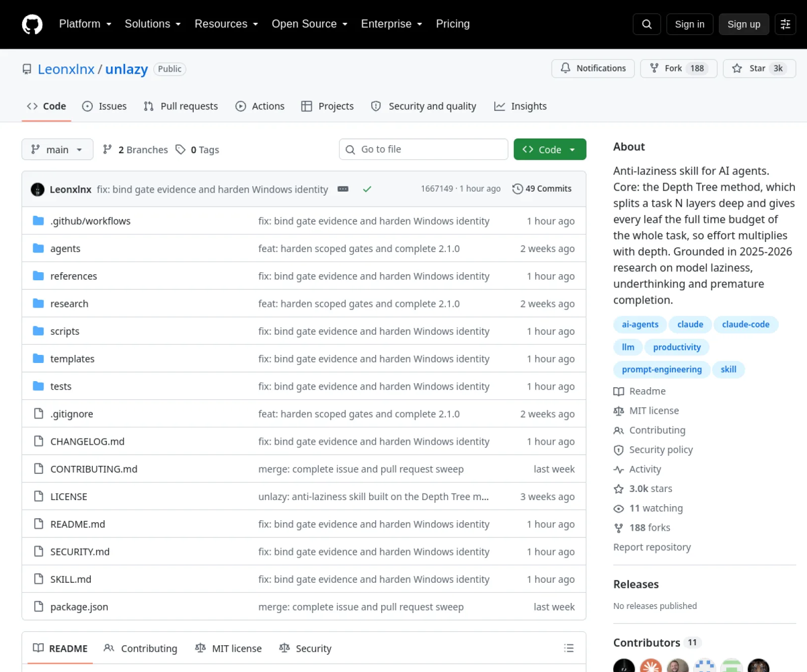Image resolution: width=807 pixels, height=672 pixels.
Task: Open the .github/workflows folder icon
Action: click(38, 221)
